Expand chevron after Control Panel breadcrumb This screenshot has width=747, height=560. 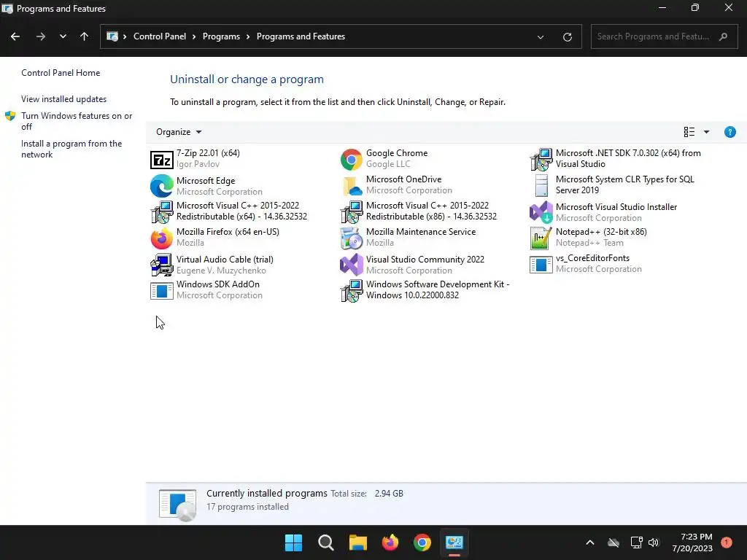[x=194, y=36]
